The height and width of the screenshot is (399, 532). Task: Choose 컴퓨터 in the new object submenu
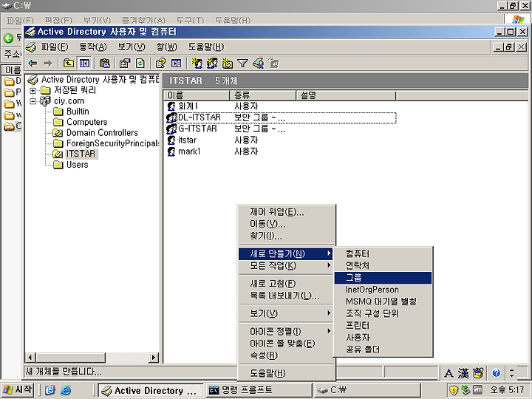(383, 253)
